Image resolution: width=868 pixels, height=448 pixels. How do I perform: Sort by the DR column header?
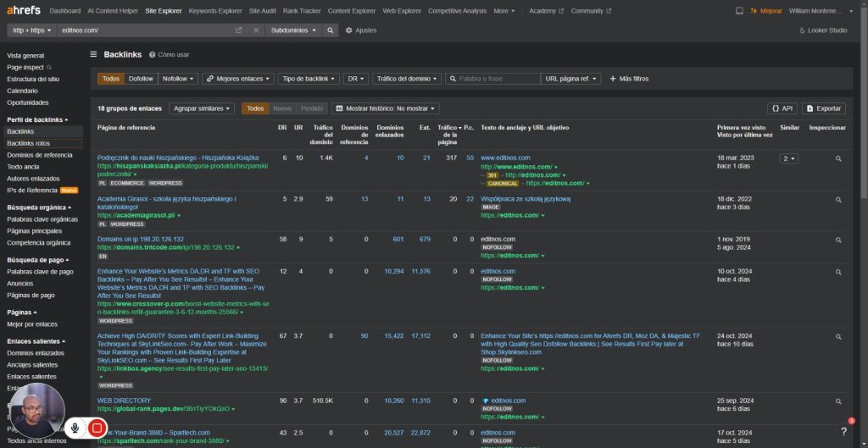pos(282,127)
